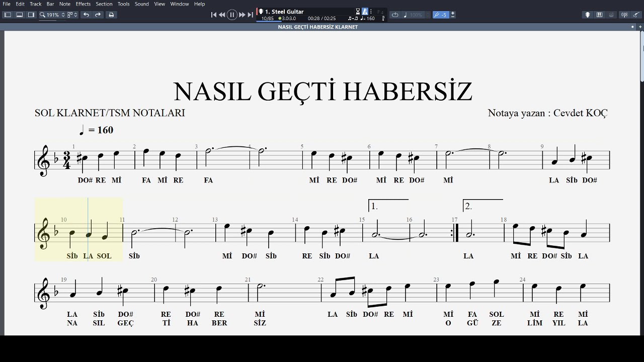Image resolution: width=644 pixels, height=362 pixels.
Task: Open the Track menu
Action: (36, 4)
